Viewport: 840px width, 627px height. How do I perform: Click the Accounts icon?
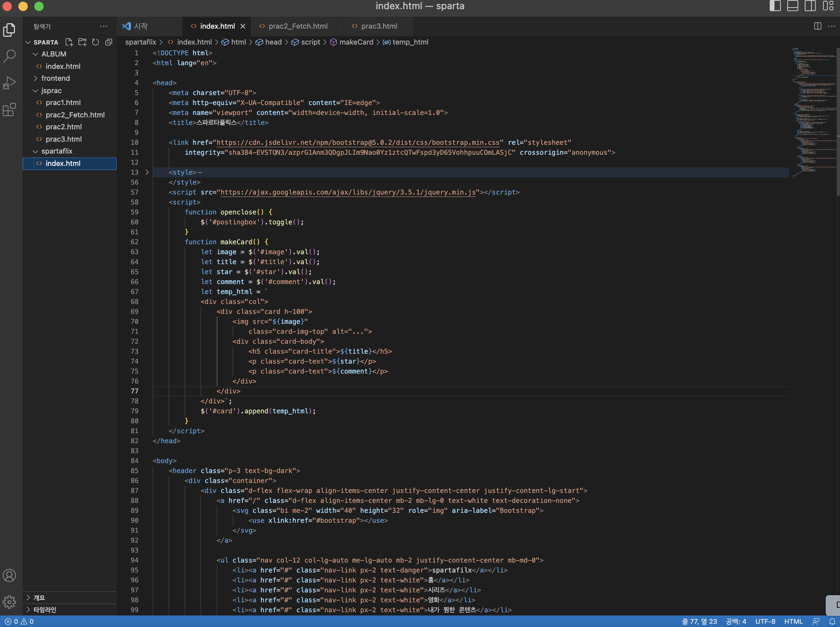pyautogui.click(x=10, y=575)
